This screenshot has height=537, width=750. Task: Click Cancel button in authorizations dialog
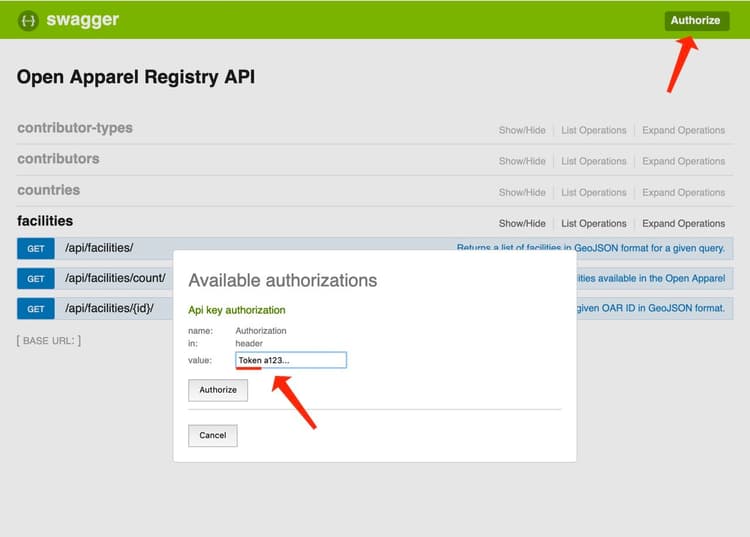click(x=213, y=436)
